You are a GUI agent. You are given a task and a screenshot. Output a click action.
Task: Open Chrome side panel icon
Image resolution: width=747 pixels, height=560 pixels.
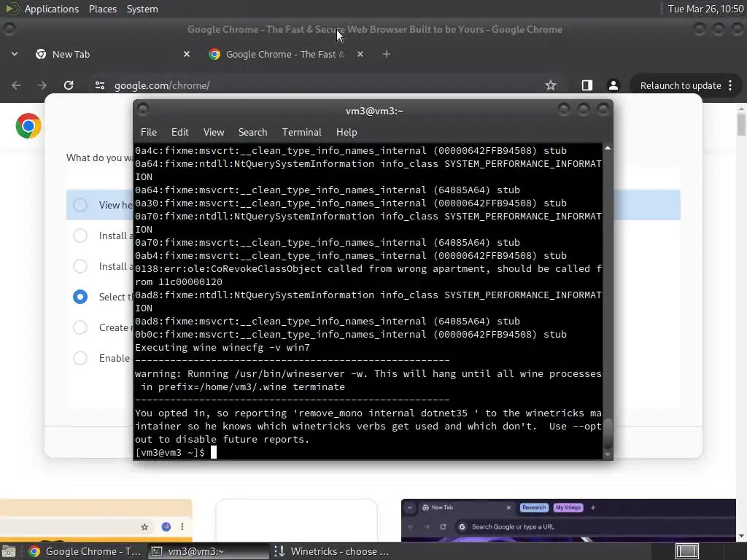click(587, 85)
